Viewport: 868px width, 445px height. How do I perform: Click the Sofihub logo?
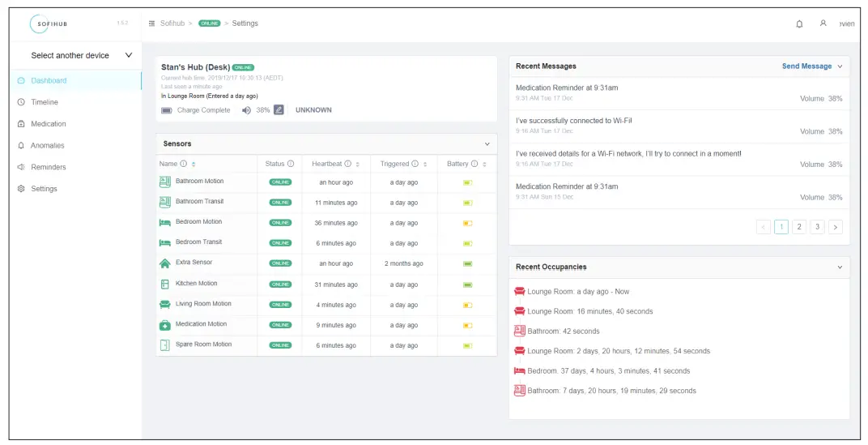50,24
